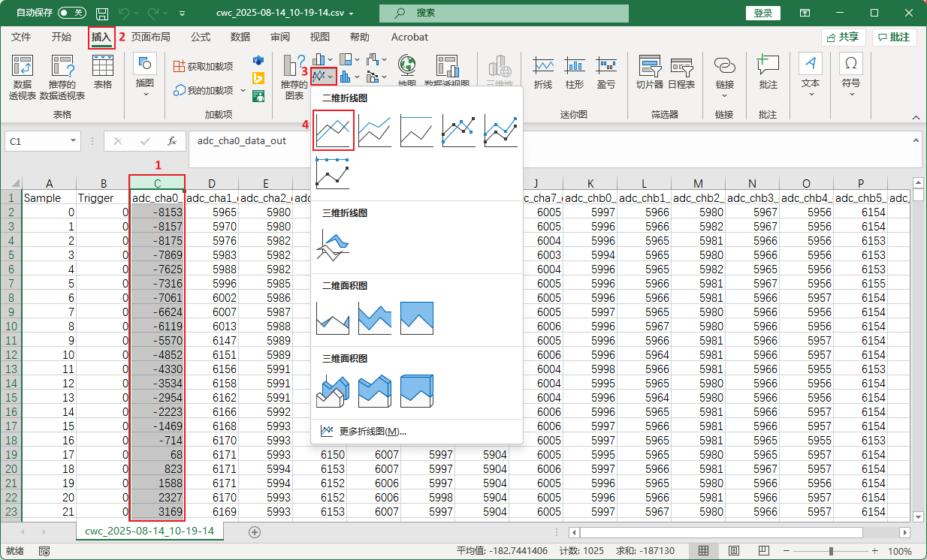This screenshot has width=927, height=560.
Task: Open the Page Layout (页面布局) tab
Action: point(150,37)
